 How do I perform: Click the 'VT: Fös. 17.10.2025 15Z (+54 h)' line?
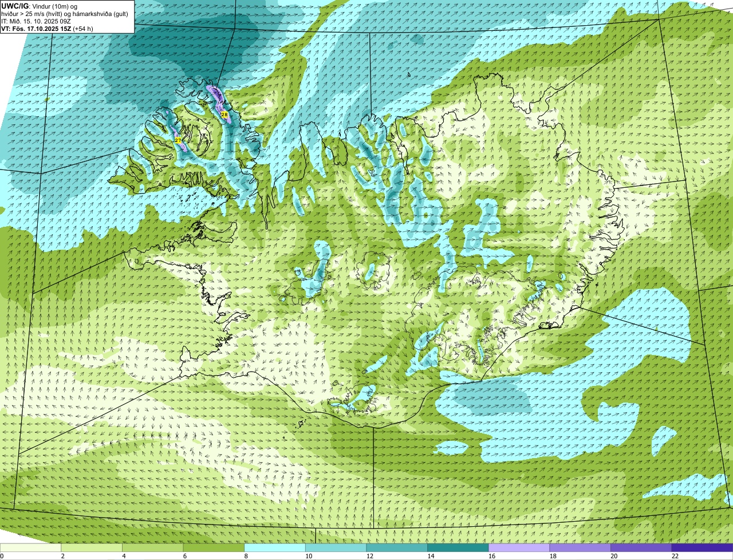point(47,28)
